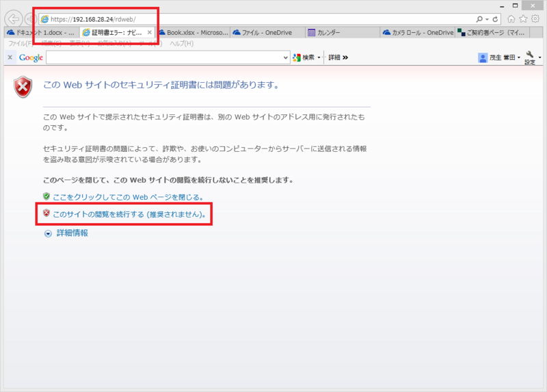This screenshot has height=392, width=547.
Task: Open the address bar search magnifier
Action: (479, 19)
